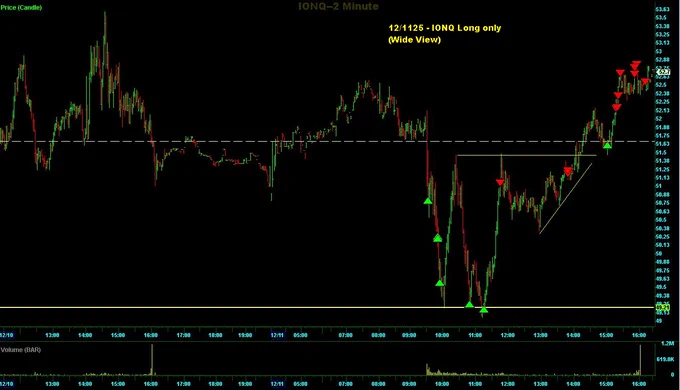Click the 619.8K label on the volume axis
Viewport: 680px width, 390px height.
(666, 359)
